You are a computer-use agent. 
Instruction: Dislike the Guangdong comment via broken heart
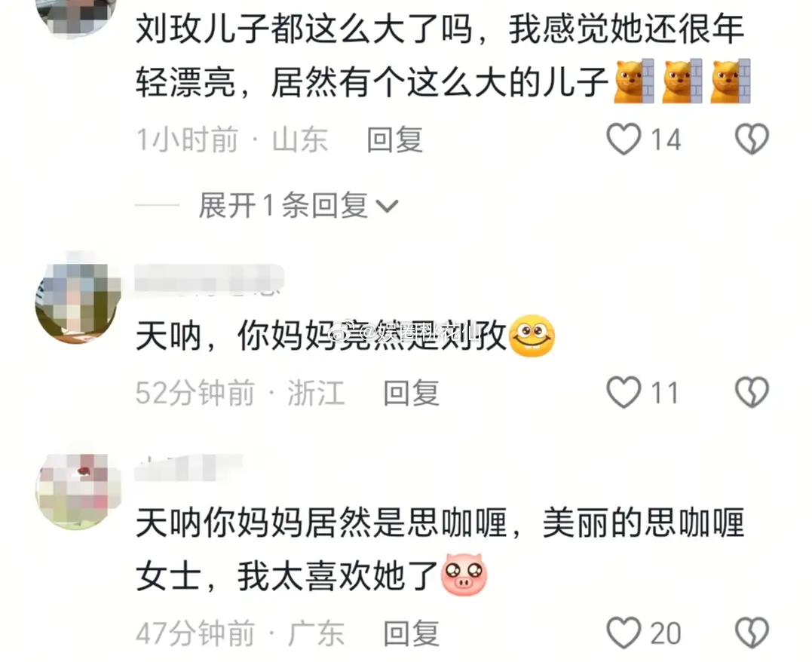click(x=752, y=633)
